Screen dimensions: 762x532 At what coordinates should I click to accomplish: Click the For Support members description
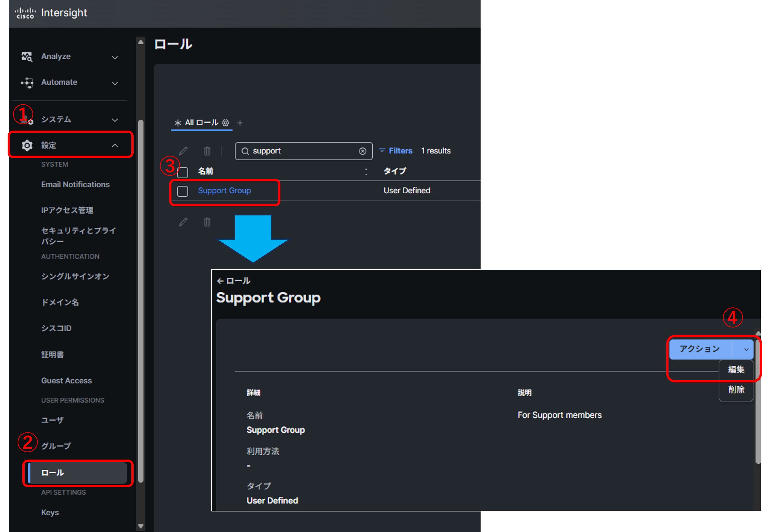pos(560,415)
